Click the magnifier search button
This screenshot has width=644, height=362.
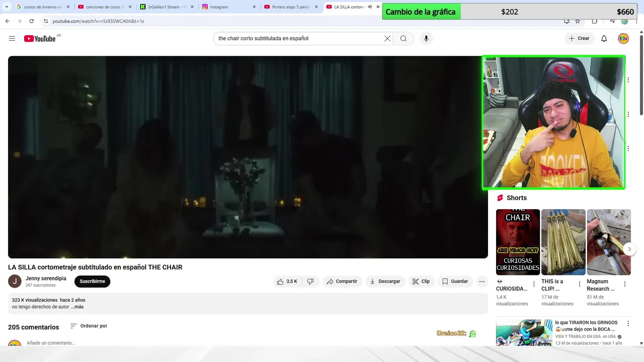click(404, 39)
